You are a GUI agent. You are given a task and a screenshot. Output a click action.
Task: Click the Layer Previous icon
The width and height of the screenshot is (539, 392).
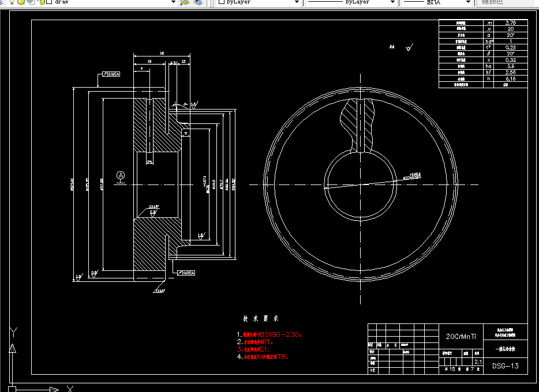(198, 2)
